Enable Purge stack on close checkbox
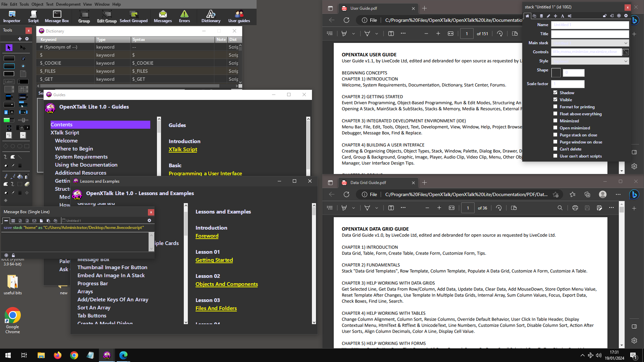The height and width of the screenshot is (362, 644). [555, 135]
